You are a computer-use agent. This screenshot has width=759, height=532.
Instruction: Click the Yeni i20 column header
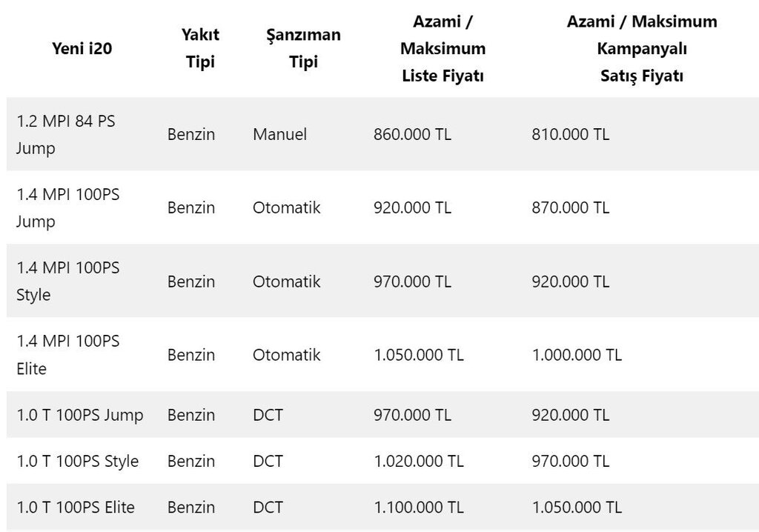pos(82,48)
